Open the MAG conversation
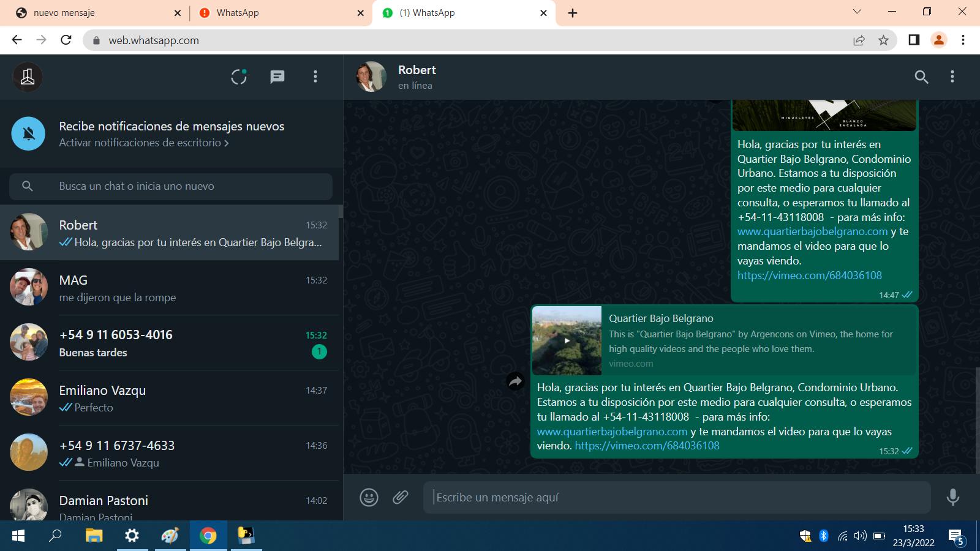 point(169,288)
